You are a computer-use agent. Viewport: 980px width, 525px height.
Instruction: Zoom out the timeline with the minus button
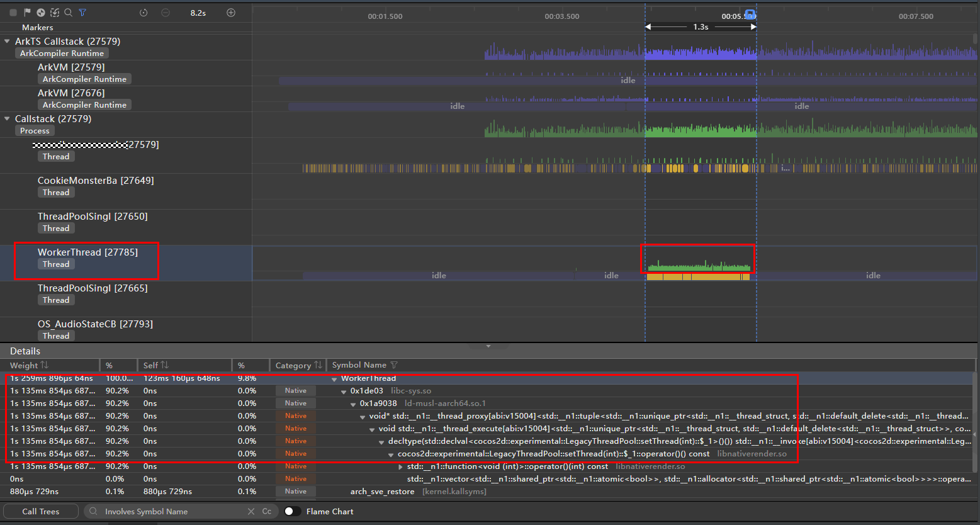[x=166, y=13]
